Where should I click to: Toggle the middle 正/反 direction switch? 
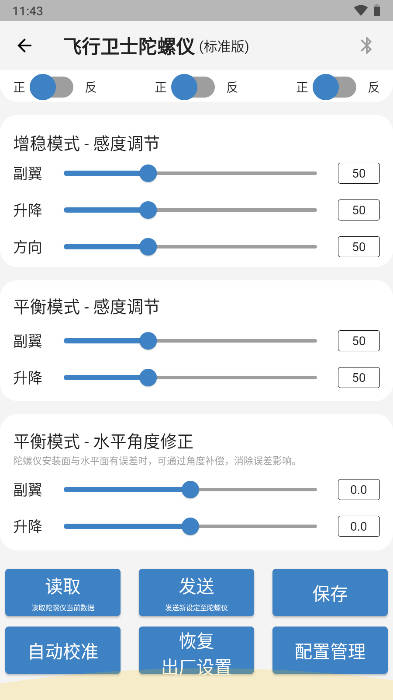point(193,87)
